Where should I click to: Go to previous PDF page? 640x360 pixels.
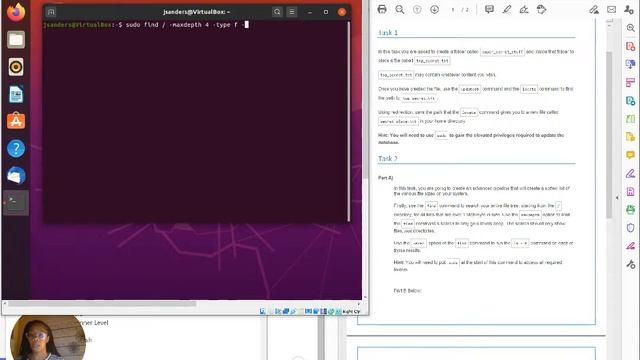coord(417,9)
